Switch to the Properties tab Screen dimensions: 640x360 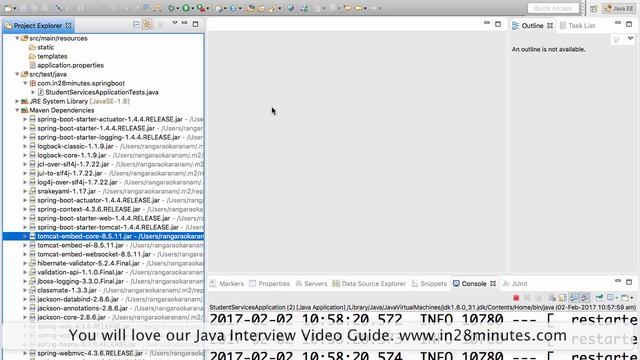click(x=269, y=283)
